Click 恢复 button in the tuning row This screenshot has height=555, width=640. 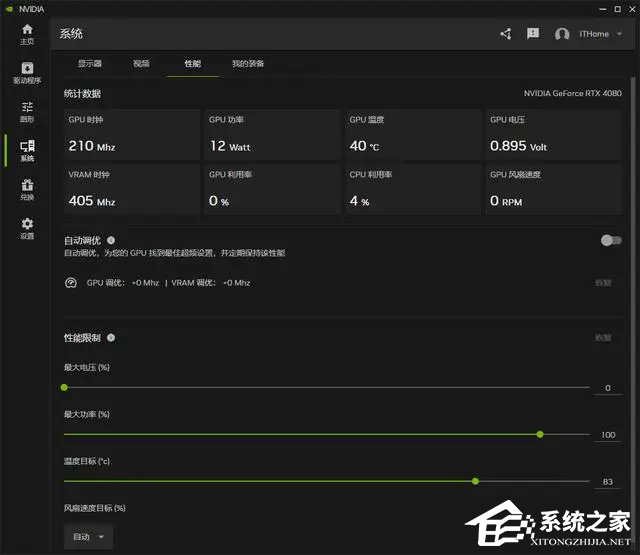603,282
